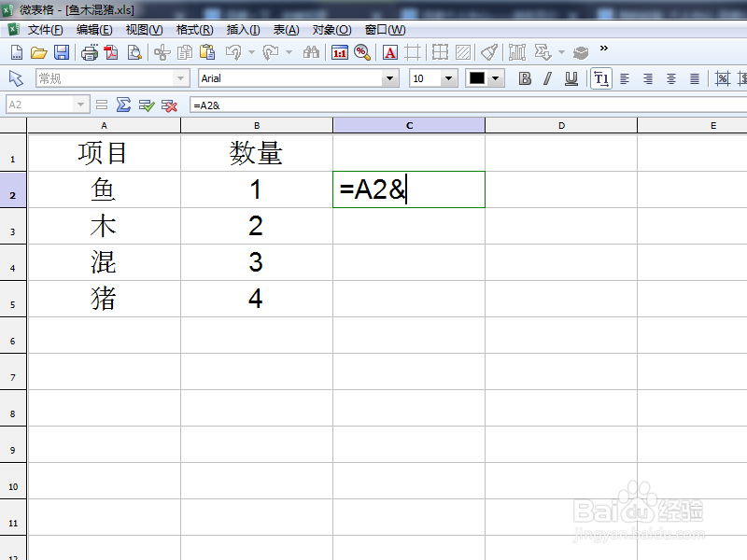Viewport: 747px width, 560px height.
Task: Click the black font color swatch
Action: click(477, 78)
